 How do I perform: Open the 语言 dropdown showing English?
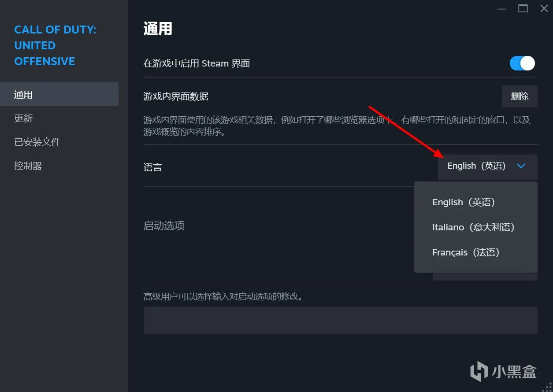click(x=487, y=166)
